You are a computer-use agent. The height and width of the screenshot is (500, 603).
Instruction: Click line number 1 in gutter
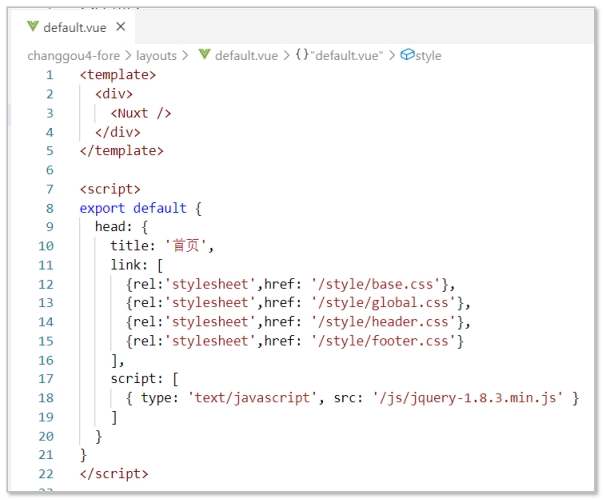(x=50, y=75)
